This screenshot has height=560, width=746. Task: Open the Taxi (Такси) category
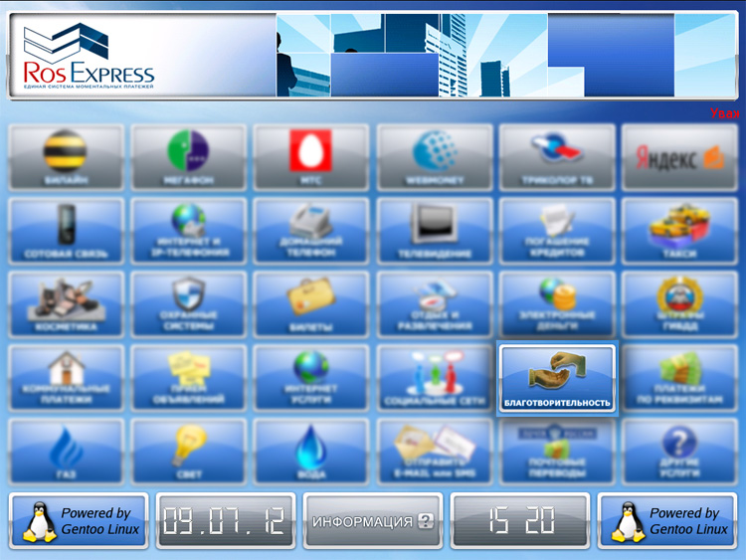click(680, 231)
